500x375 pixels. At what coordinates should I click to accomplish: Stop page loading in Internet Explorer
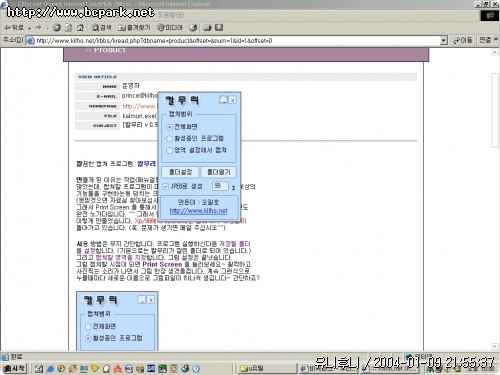tap(57, 28)
